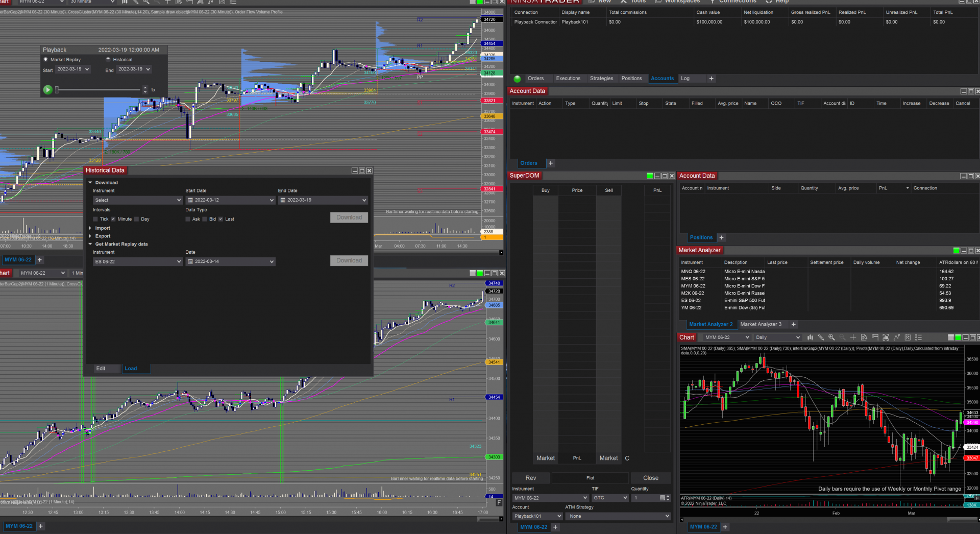Start playback with green play button
The height and width of the screenshot is (534, 980).
click(x=47, y=90)
